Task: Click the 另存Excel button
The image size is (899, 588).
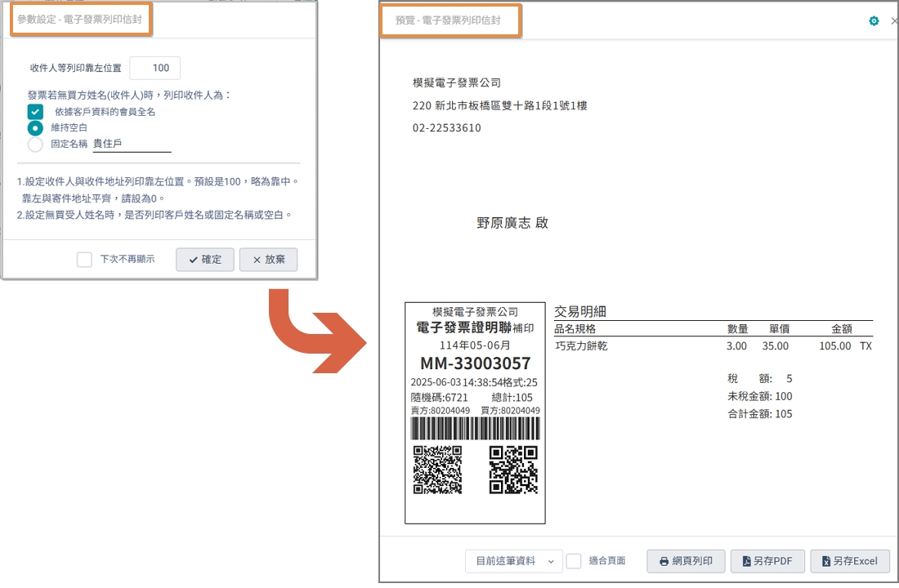Action: 850,562
